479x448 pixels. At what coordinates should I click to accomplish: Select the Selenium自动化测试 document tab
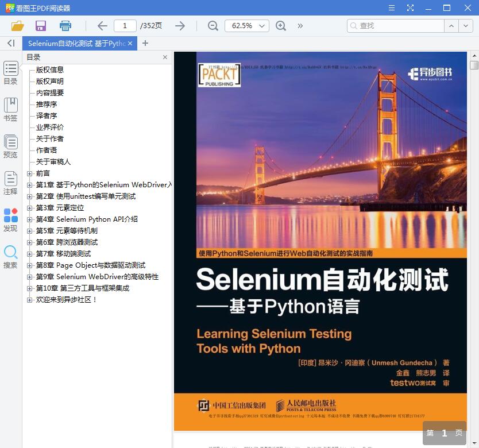click(77, 44)
